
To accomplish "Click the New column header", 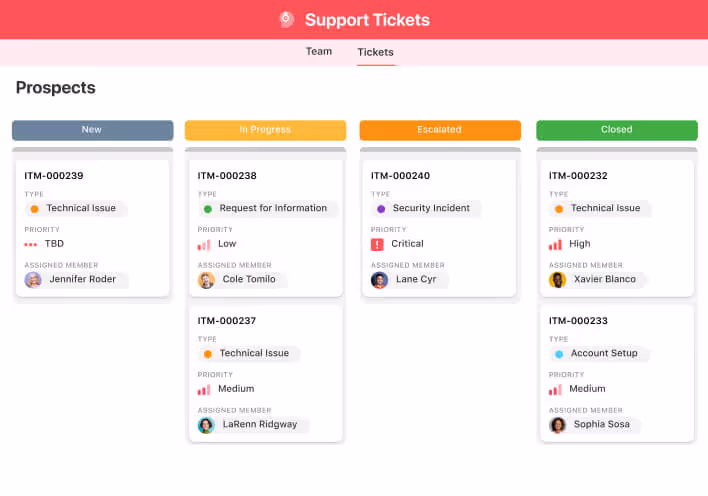I will [92, 130].
